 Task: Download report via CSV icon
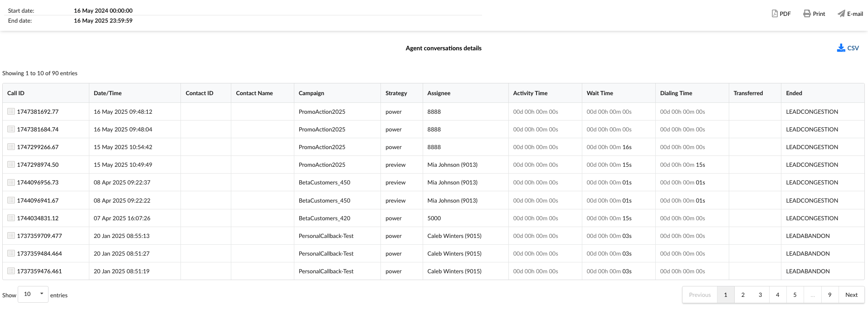(841, 48)
